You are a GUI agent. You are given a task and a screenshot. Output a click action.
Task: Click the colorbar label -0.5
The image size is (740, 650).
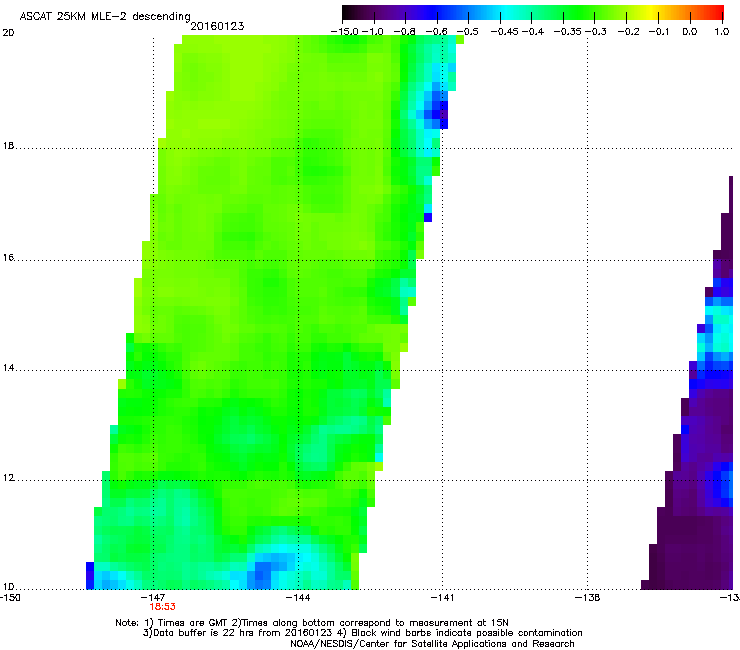467,32
